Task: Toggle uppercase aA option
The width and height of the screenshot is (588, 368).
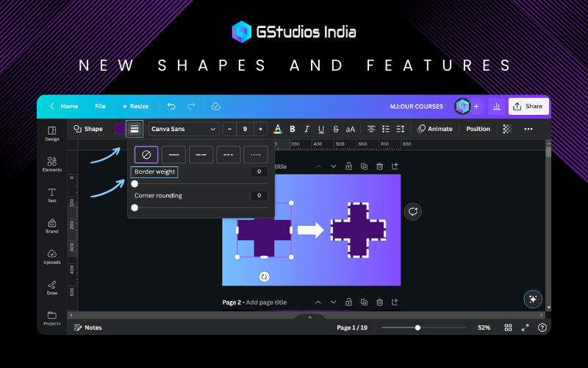Action: coord(351,129)
